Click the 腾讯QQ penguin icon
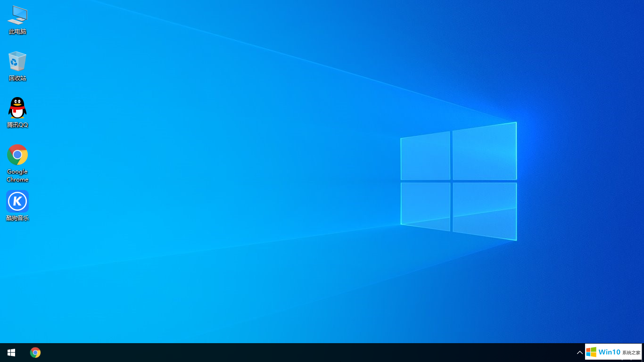Screen dimensions: 644x362 [x=17, y=108]
